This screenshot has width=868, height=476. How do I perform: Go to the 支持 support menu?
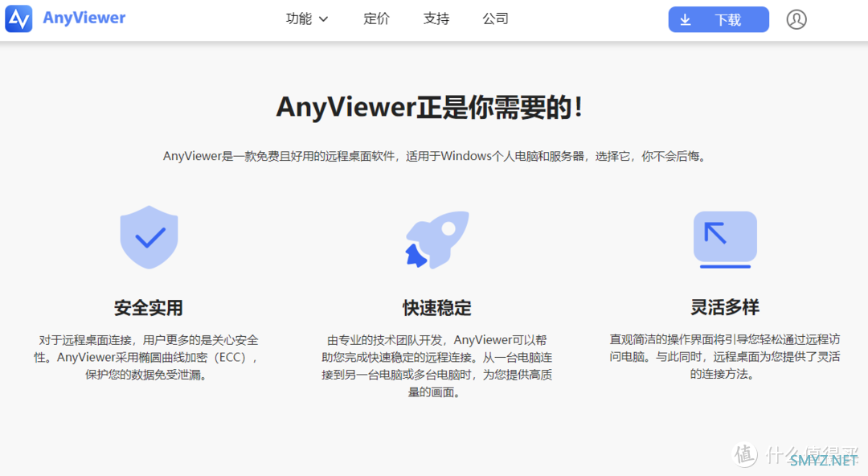click(x=436, y=18)
